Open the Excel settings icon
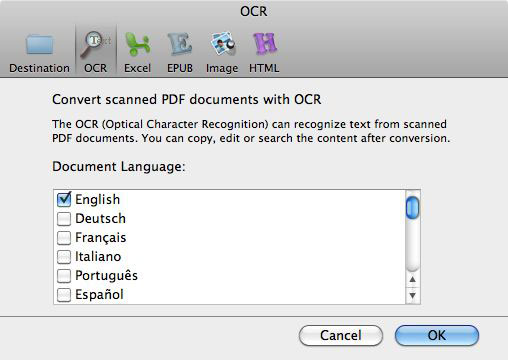 point(137,44)
